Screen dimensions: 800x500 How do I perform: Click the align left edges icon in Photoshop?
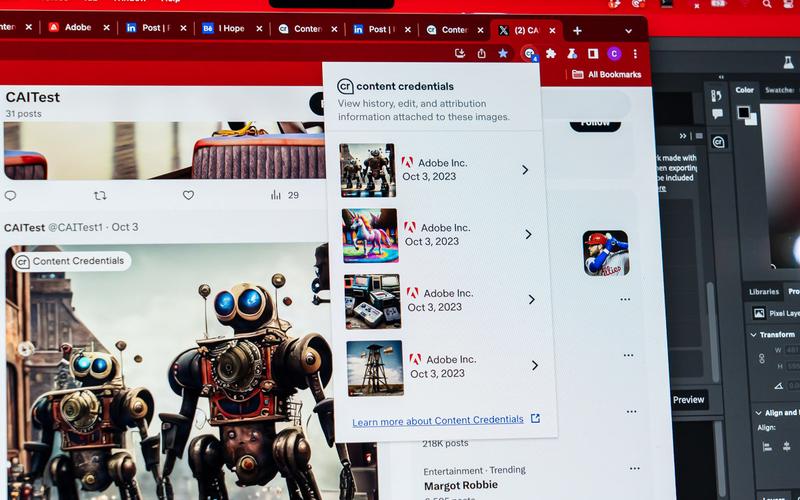tap(767, 447)
